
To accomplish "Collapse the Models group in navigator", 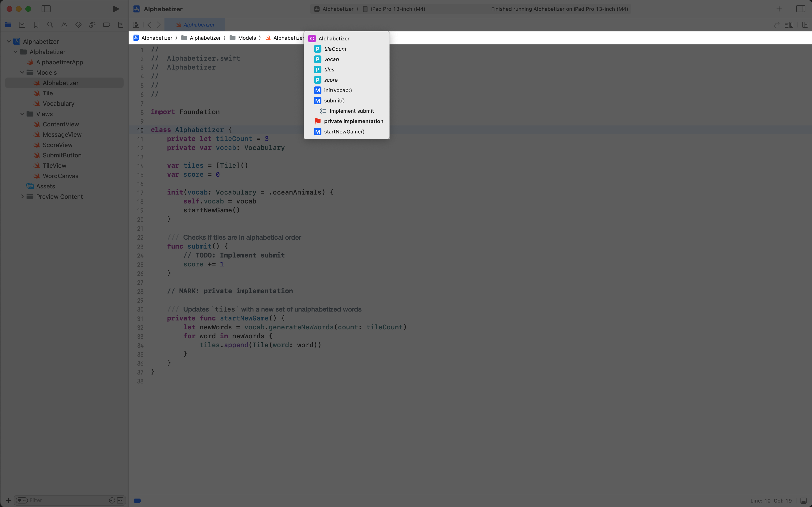I will [22, 72].
